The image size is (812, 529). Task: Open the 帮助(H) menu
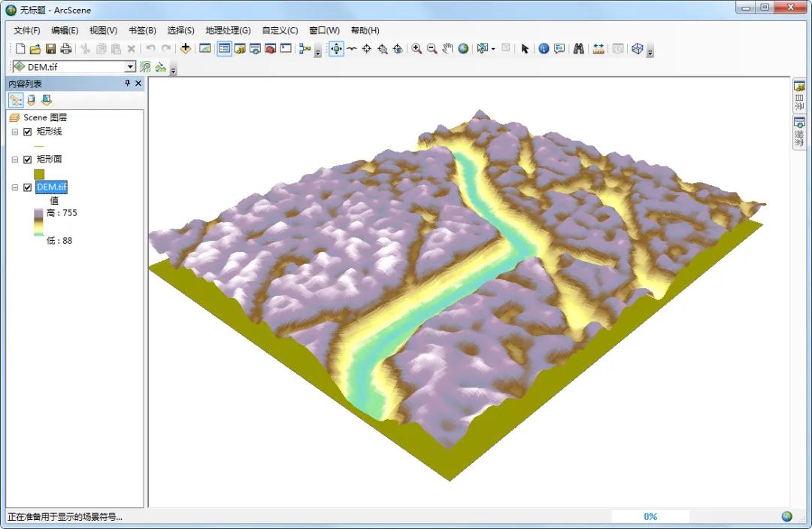pyautogui.click(x=365, y=31)
